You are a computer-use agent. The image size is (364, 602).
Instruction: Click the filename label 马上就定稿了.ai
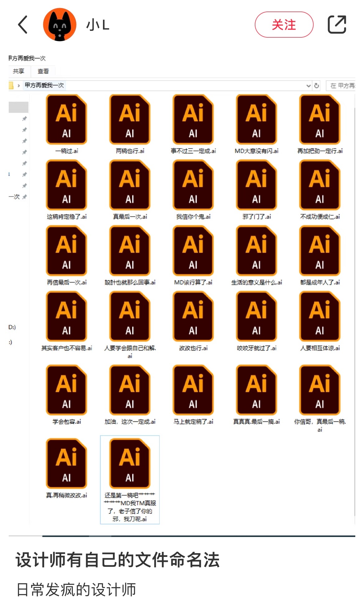point(193,422)
